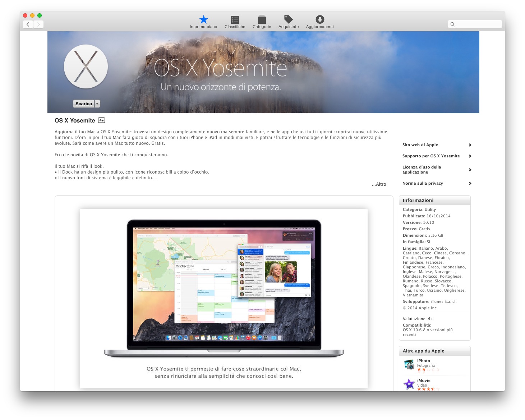Click the Prezzo: Gratis line
525x420 pixels.
416,229
